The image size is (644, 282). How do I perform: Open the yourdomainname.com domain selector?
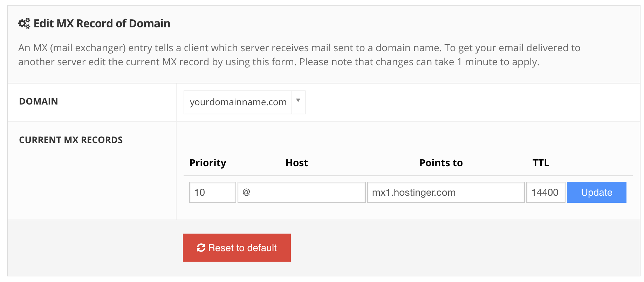tap(245, 102)
